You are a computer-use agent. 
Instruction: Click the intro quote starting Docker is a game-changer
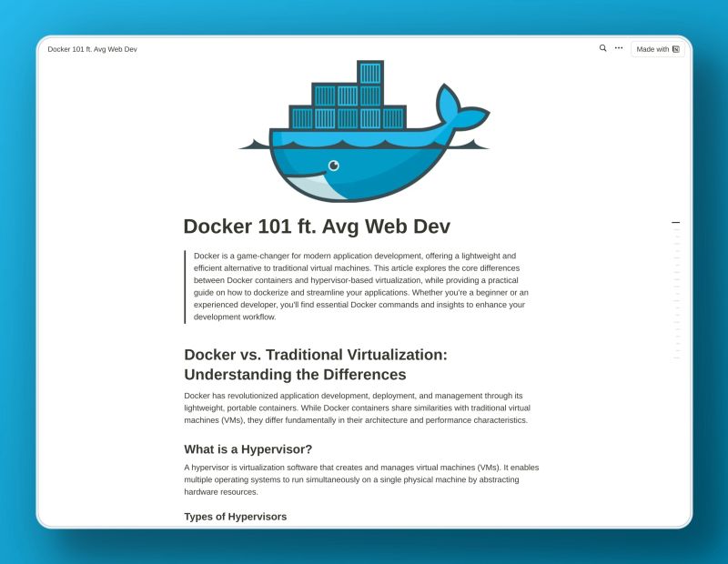pyautogui.click(x=361, y=287)
